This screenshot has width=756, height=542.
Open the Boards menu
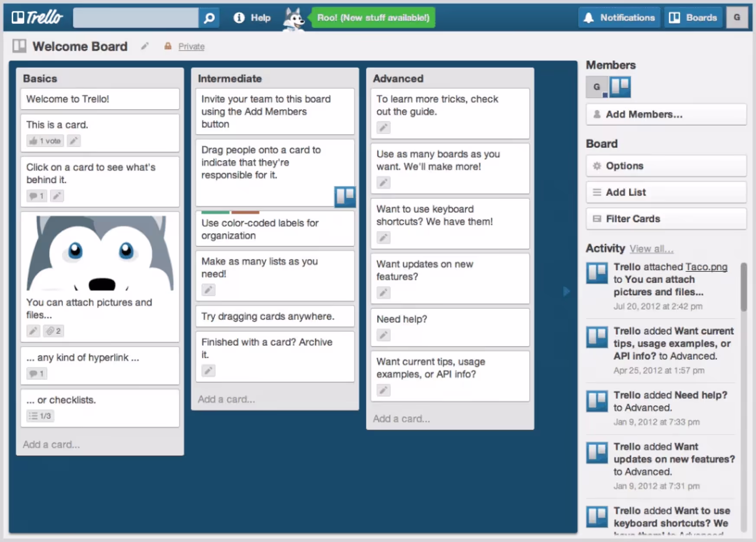click(x=692, y=17)
